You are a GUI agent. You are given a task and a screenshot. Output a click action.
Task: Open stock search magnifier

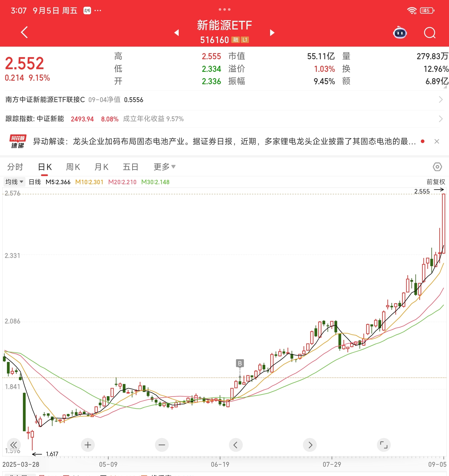point(430,33)
